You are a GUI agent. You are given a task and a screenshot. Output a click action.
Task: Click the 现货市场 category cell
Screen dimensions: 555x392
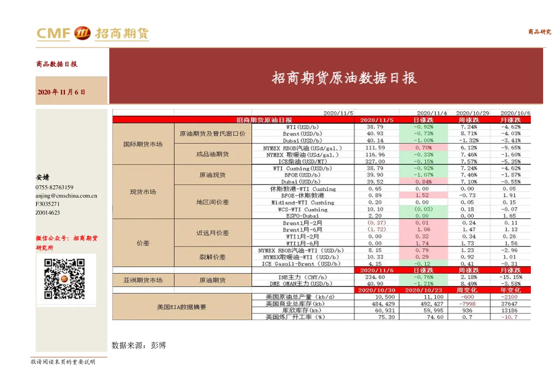[143, 192]
